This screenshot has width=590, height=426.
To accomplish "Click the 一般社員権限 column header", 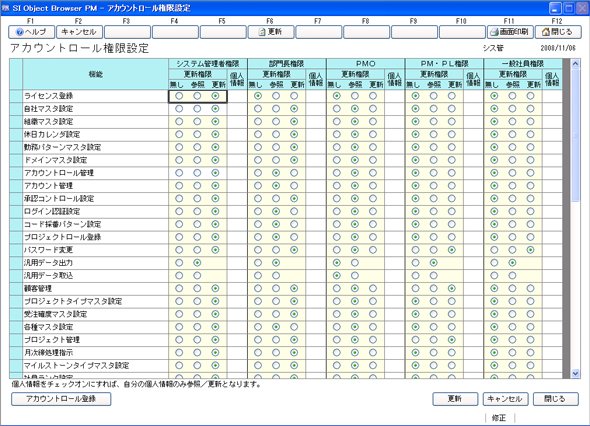I will 523,64.
